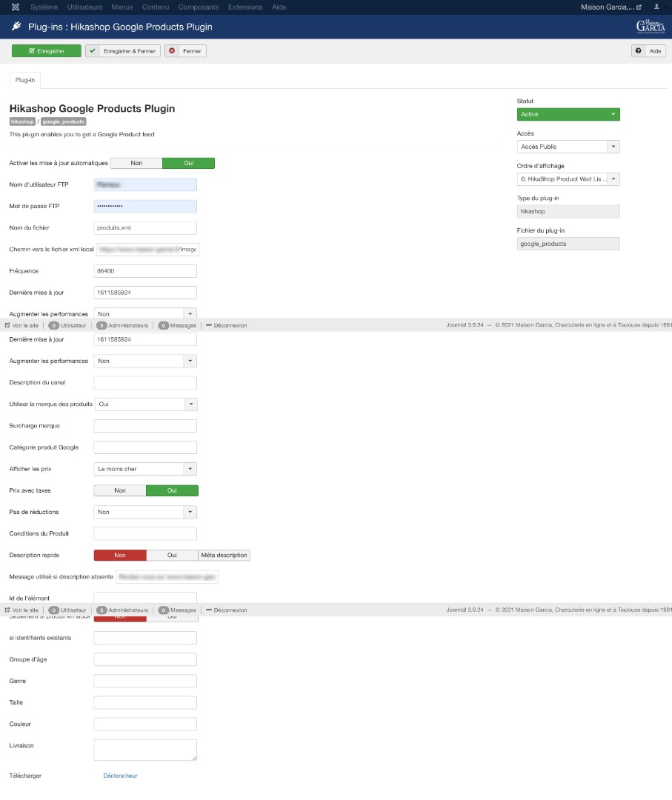Click the Nom du fichier field

[145, 227]
